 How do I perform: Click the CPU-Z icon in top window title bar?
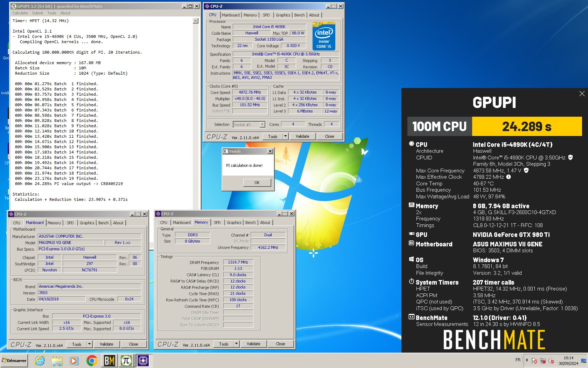click(207, 6)
